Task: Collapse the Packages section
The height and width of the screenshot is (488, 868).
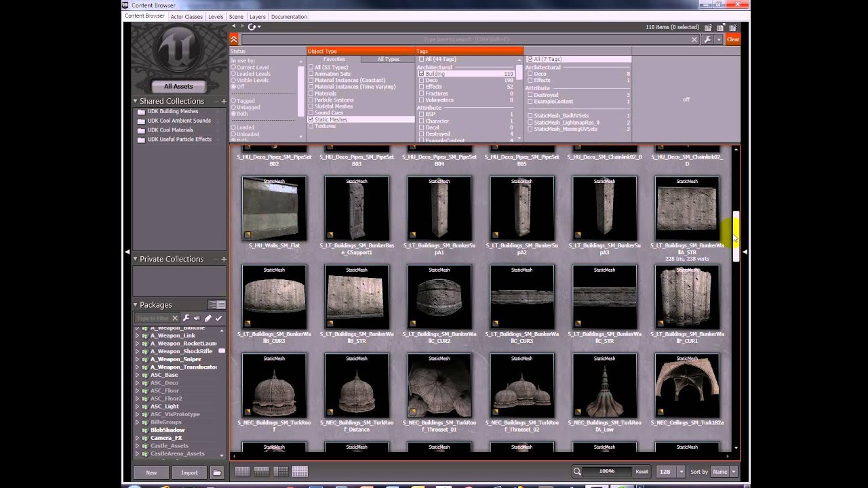Action: pyautogui.click(x=136, y=305)
